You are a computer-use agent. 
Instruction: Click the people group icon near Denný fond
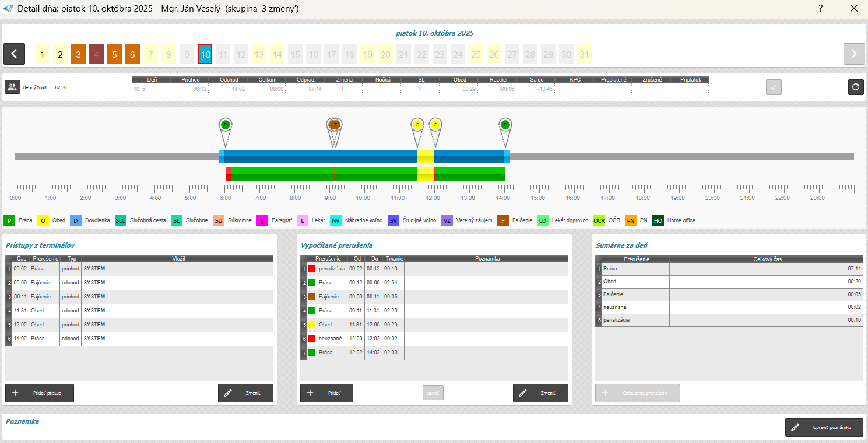click(x=12, y=87)
